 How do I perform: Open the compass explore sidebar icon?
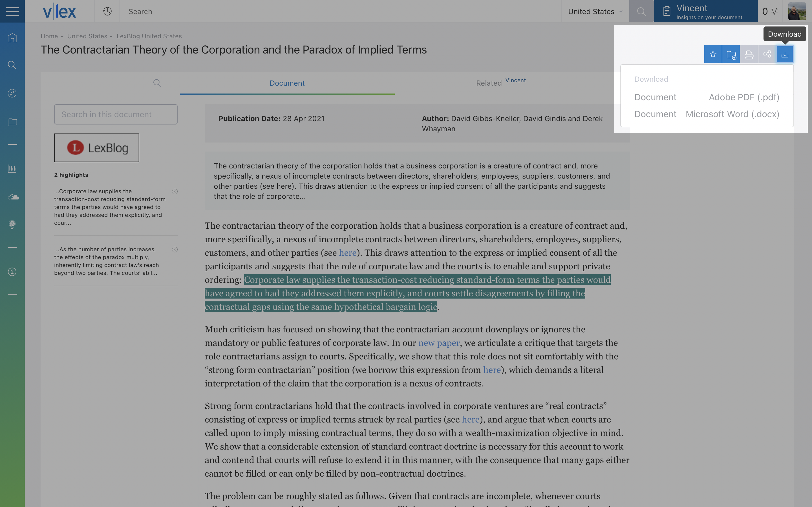12,93
